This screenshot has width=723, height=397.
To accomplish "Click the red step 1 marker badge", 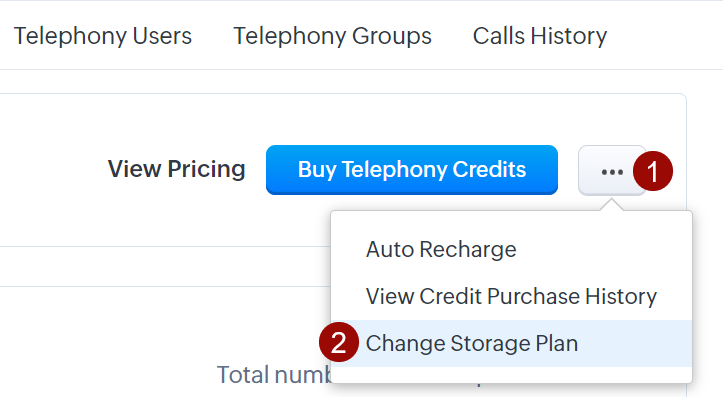I will (x=653, y=171).
